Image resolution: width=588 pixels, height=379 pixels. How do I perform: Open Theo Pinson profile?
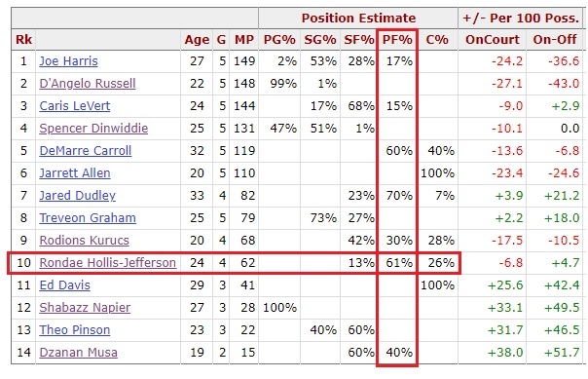pyautogui.click(x=75, y=330)
